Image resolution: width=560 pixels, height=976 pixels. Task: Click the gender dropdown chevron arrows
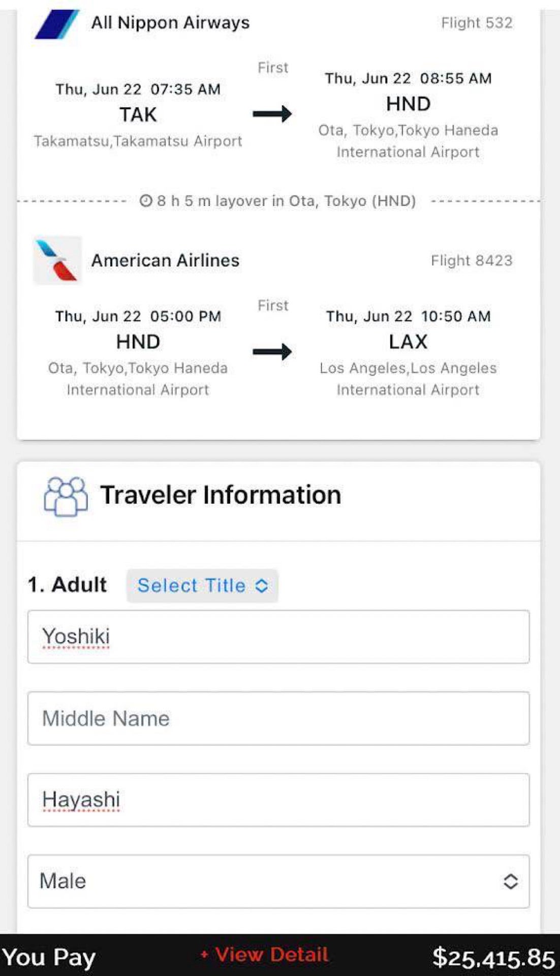(x=510, y=881)
